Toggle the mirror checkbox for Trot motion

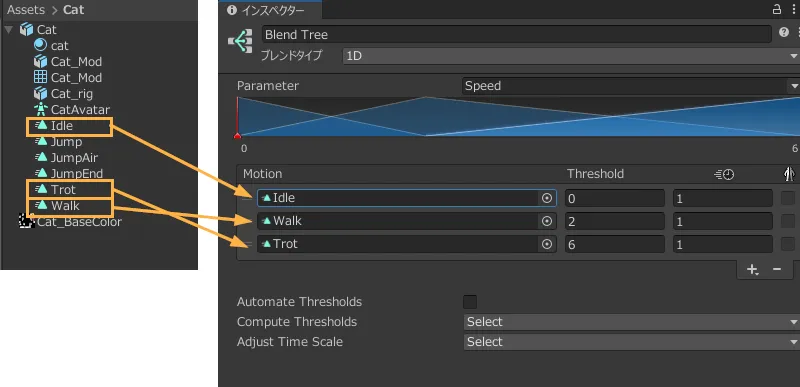(x=788, y=244)
